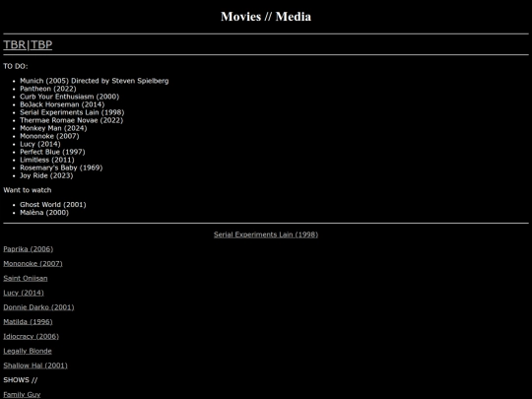Select Rosemary's Baby (1969) list item

click(61, 167)
